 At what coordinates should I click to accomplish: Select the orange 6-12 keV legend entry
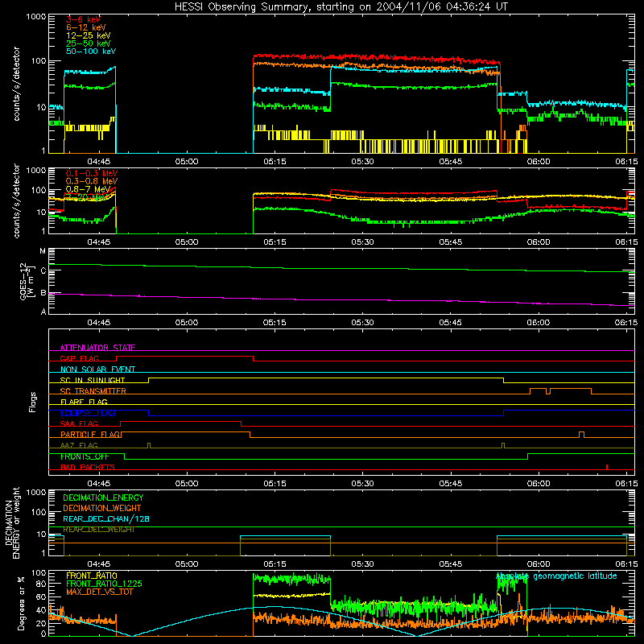pos(86,27)
